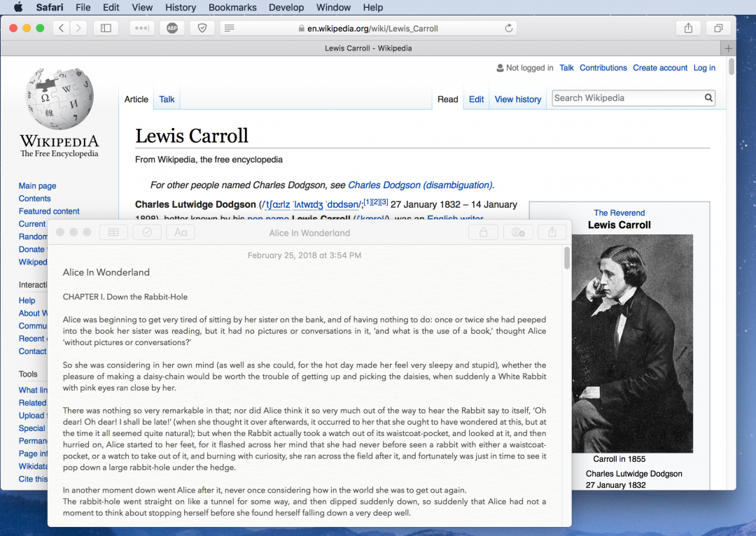756x536 pixels.
Task: Click the table icon in Notes toolbar
Action: click(114, 232)
